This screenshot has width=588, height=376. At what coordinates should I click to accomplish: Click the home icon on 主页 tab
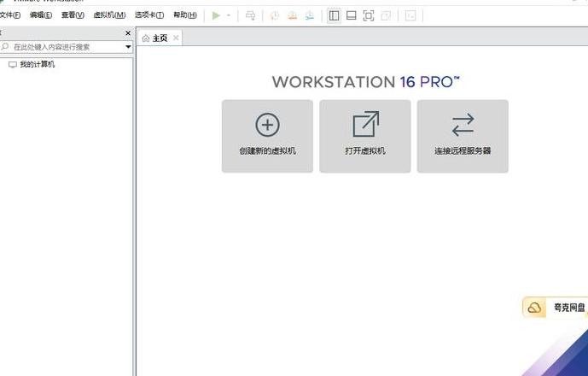click(146, 38)
